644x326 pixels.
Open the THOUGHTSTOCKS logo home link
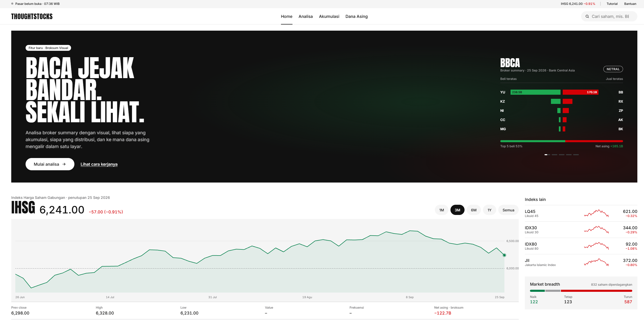click(x=32, y=17)
